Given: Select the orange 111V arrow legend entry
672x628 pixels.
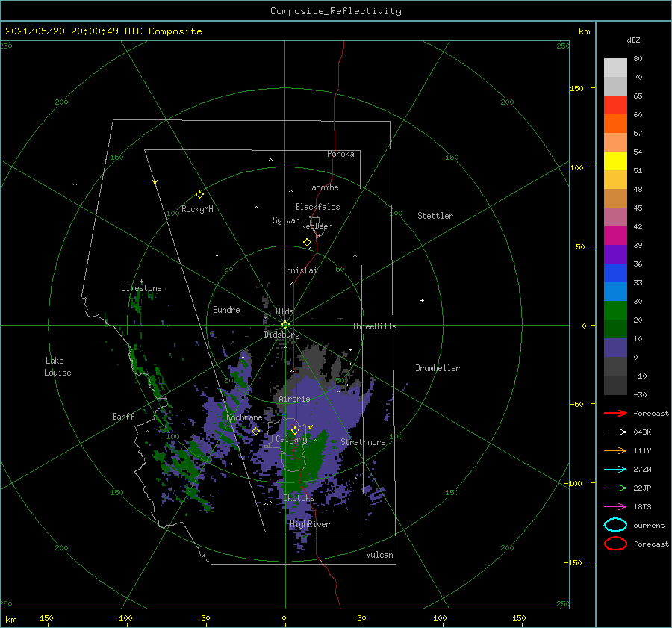Looking at the screenshot, I should click(615, 450).
